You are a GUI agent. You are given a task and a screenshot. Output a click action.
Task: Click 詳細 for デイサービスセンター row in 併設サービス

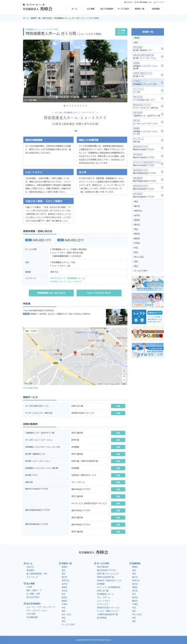(x=118, y=413)
